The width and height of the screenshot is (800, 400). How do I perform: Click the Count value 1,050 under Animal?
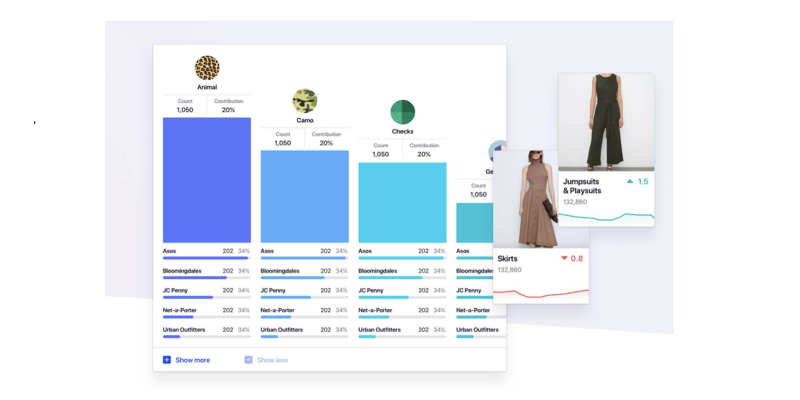click(x=185, y=110)
